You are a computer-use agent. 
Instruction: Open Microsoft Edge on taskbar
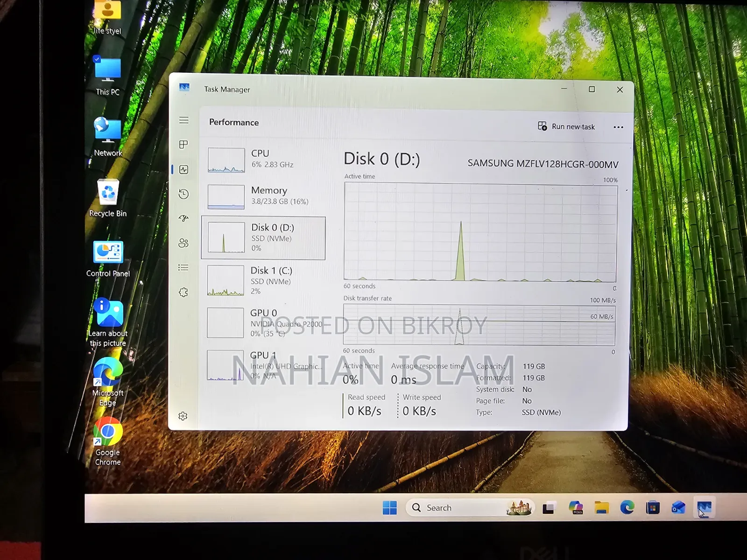(627, 507)
